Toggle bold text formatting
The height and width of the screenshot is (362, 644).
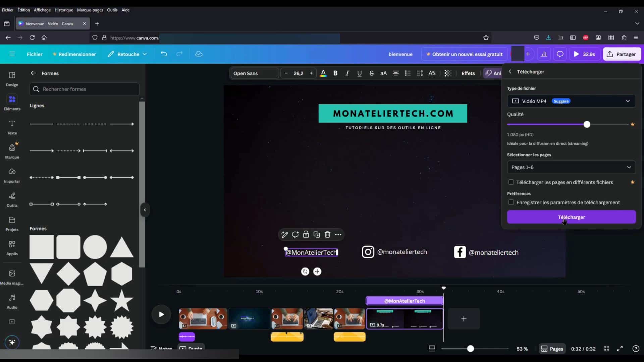[x=335, y=73]
